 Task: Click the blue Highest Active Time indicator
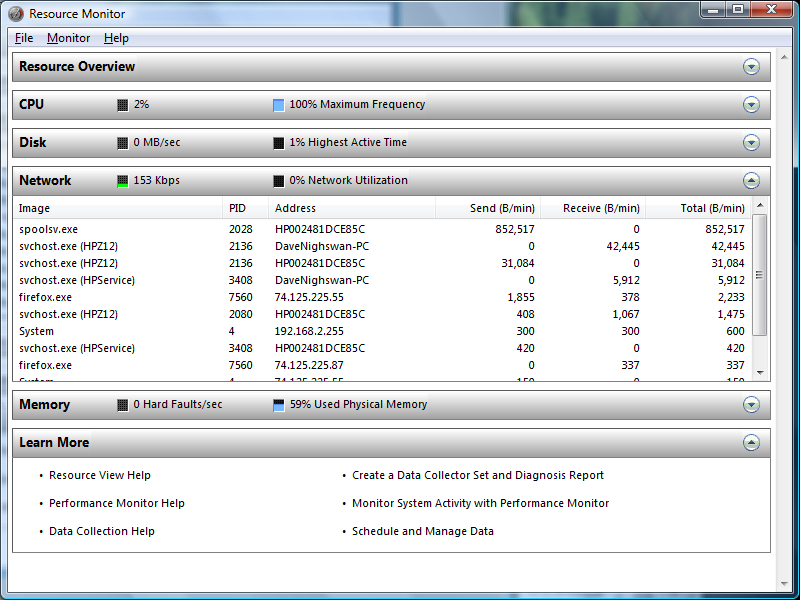pyautogui.click(x=279, y=143)
